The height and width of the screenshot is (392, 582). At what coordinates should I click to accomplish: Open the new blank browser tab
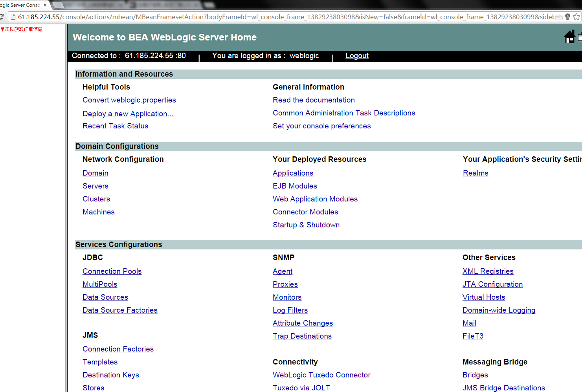(58, 5)
